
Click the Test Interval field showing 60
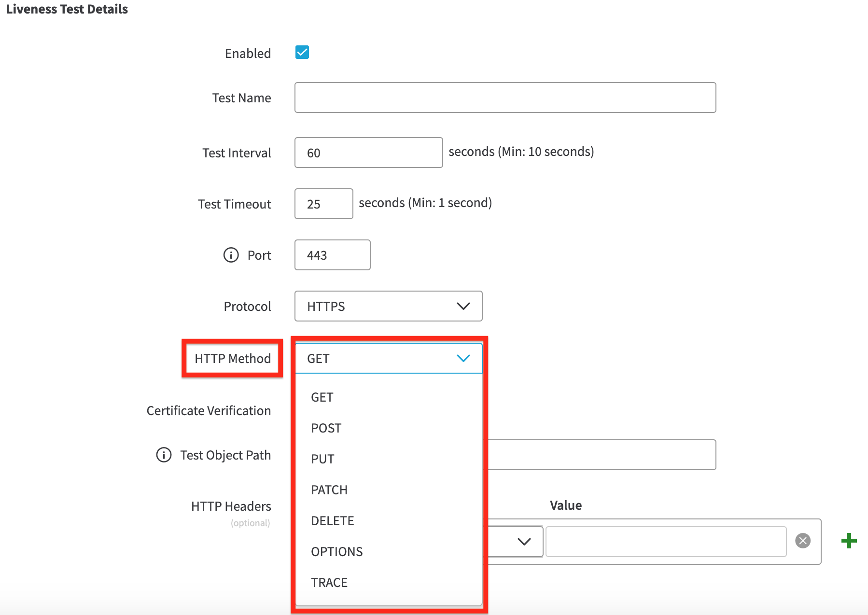(368, 153)
